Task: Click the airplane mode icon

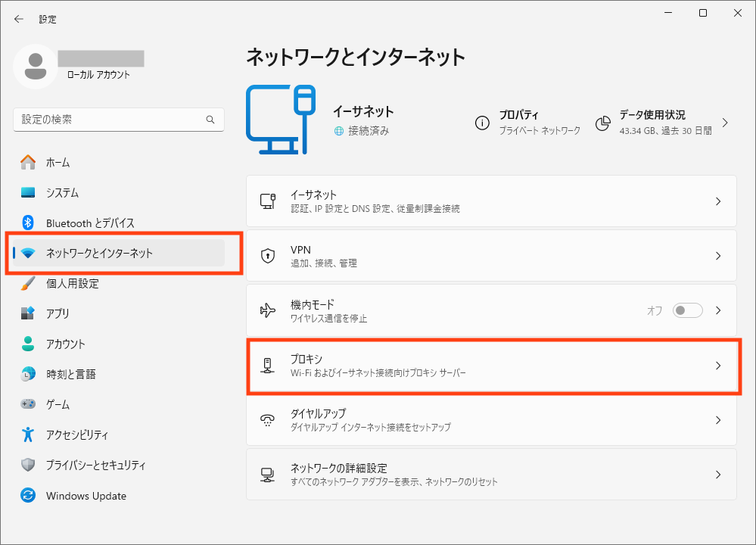Action: point(267,310)
